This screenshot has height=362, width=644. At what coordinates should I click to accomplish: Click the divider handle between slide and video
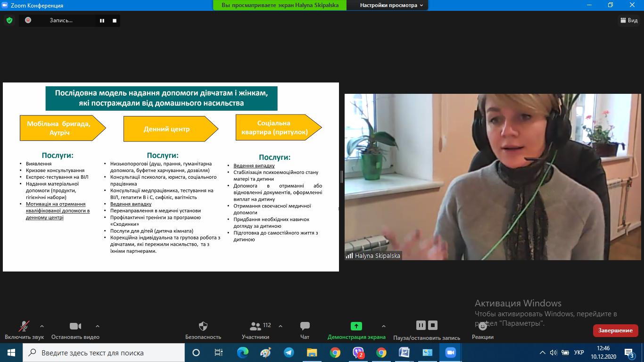click(x=341, y=177)
